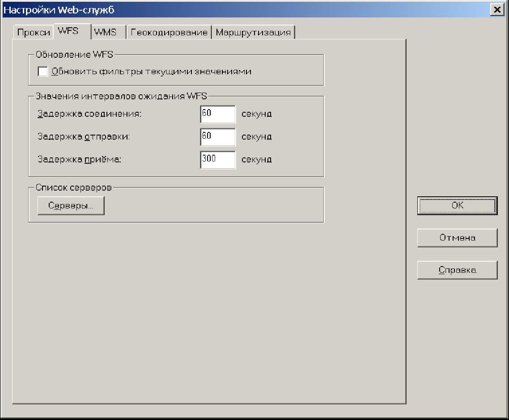The image size is (509, 420).
Task: Click the Задержка соединения label
Action: click(x=89, y=114)
